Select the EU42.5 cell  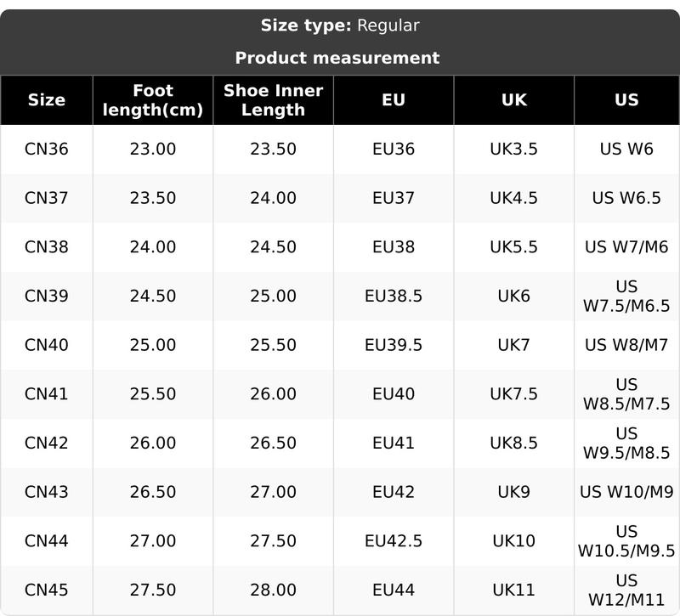point(394,541)
